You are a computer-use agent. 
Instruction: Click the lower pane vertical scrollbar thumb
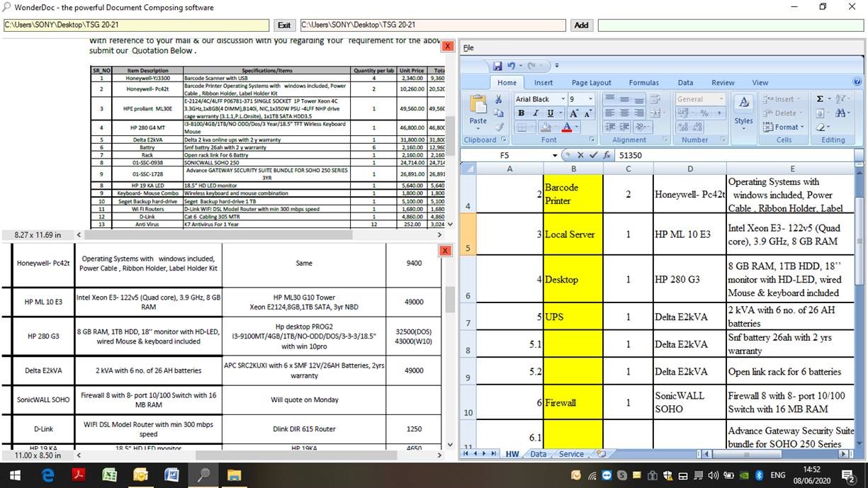click(449, 300)
